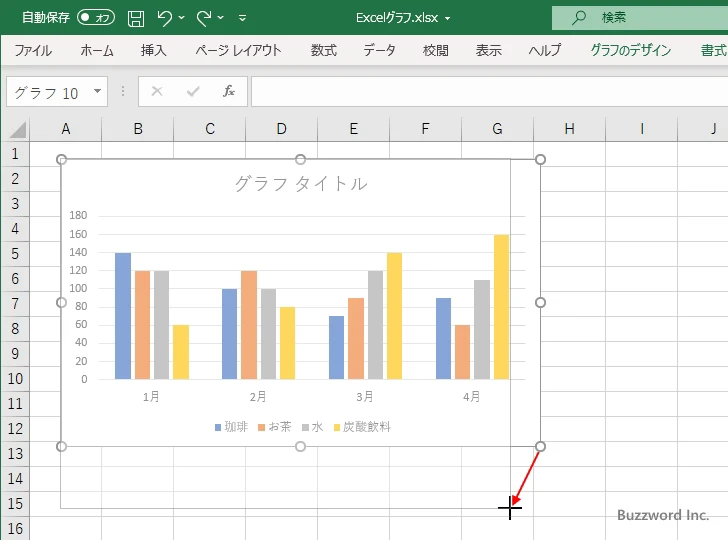Switch to the データ tab
Screen dimensions: 728x540
point(379,50)
